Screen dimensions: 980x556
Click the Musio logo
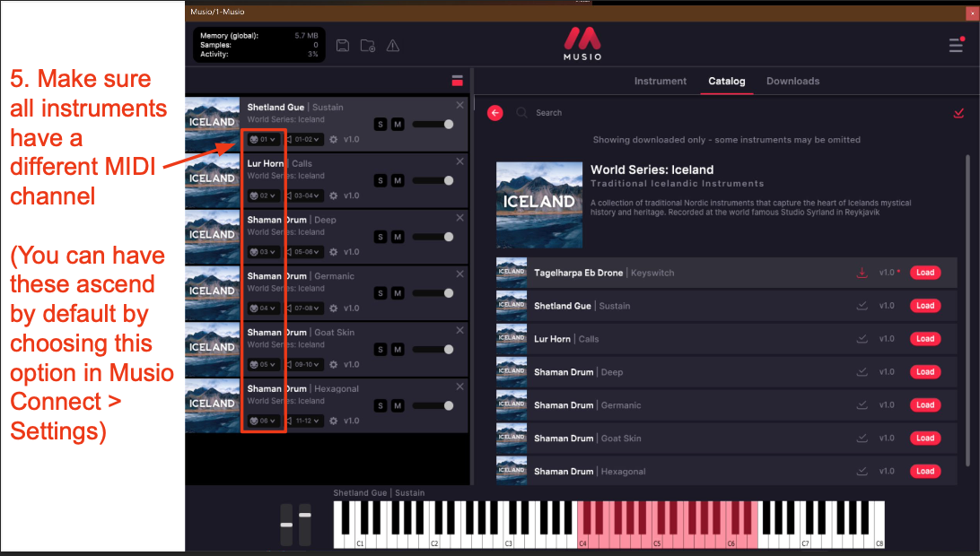point(582,43)
